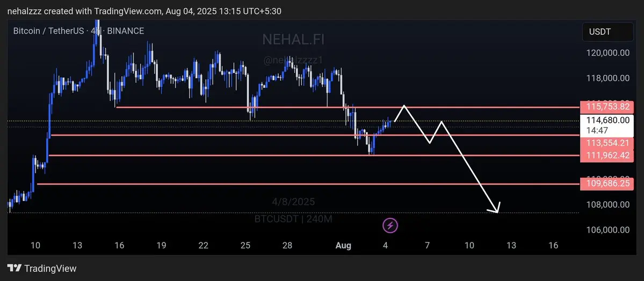
Task: Click the 14:47 candle countdown timer
Action: 596,130
